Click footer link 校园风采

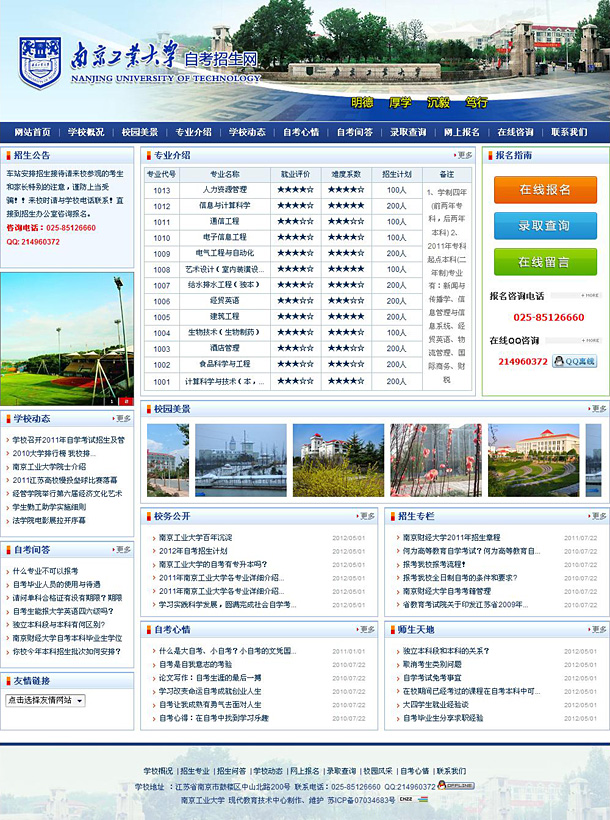(378, 771)
